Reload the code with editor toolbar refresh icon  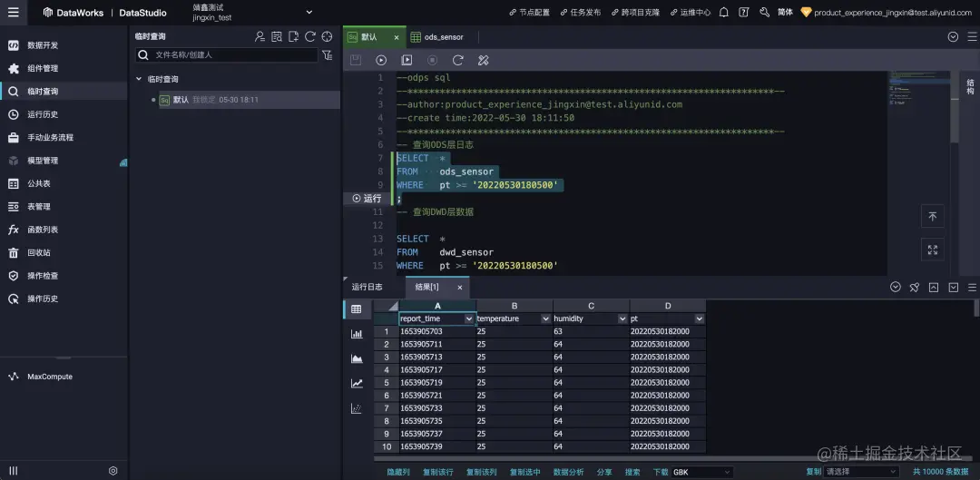click(x=457, y=60)
